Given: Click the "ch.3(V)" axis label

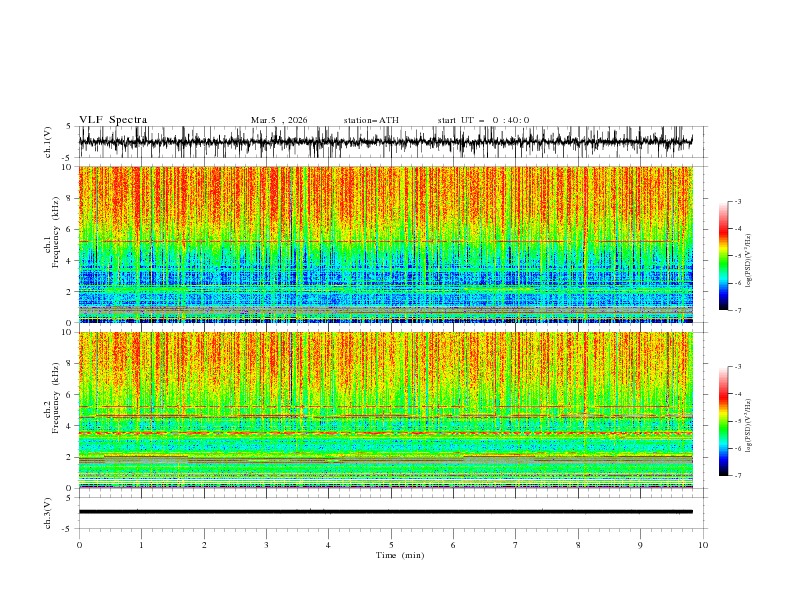Looking at the screenshot, I should 48,513.
